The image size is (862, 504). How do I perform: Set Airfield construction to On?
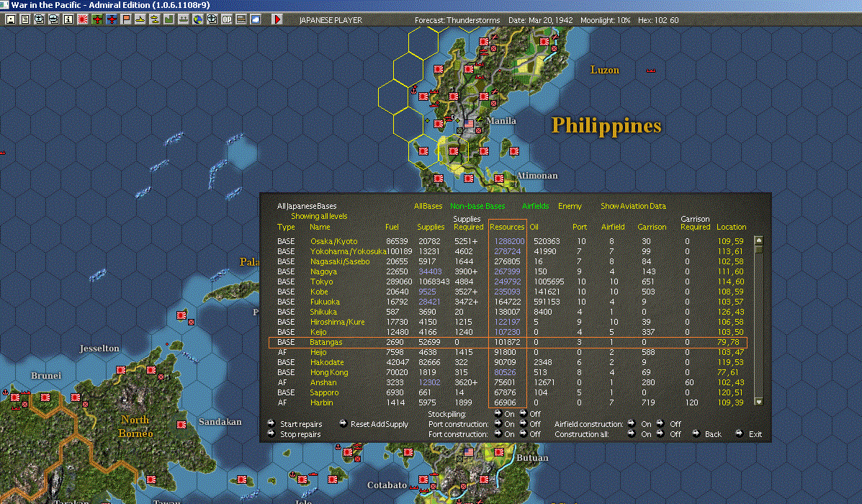coord(631,424)
